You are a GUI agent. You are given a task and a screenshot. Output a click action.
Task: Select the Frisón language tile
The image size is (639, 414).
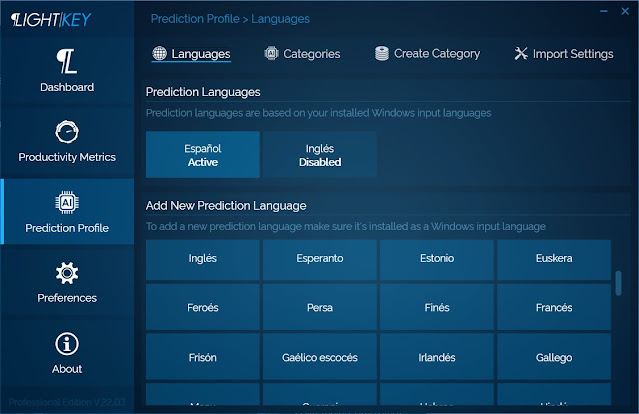[203, 357]
